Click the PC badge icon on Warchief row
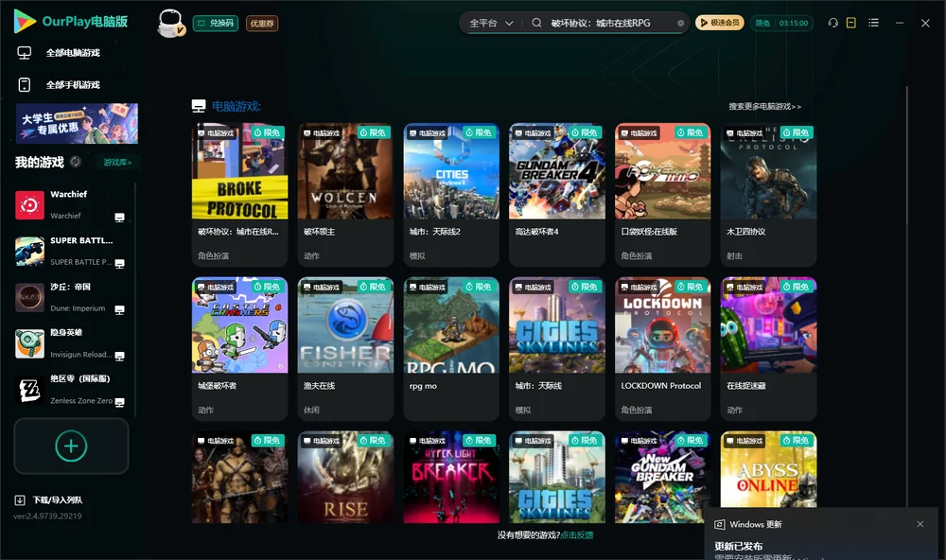 (119, 218)
